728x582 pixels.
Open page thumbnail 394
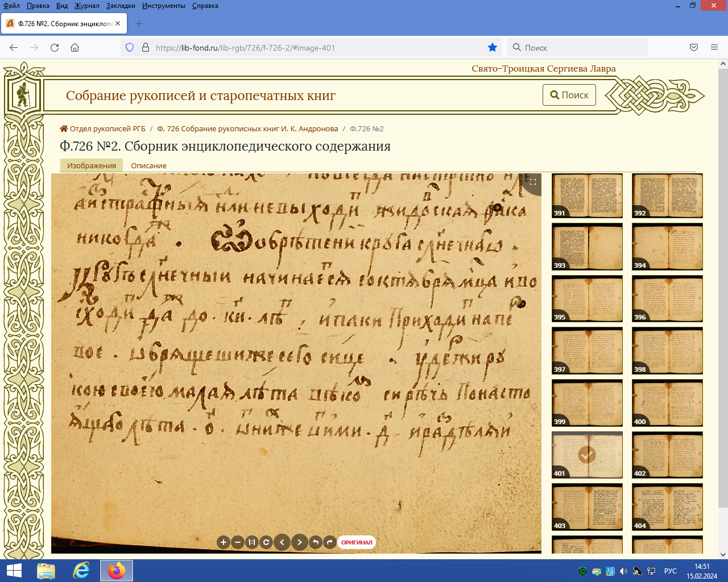[x=667, y=247]
